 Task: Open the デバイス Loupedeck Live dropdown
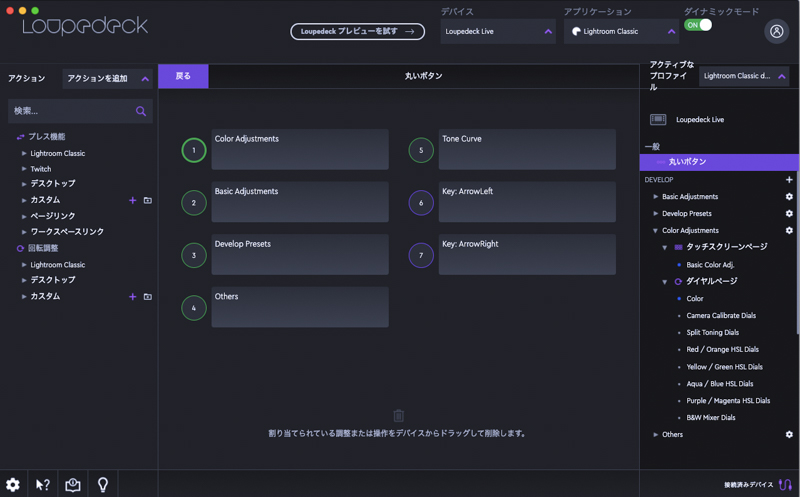pos(498,32)
